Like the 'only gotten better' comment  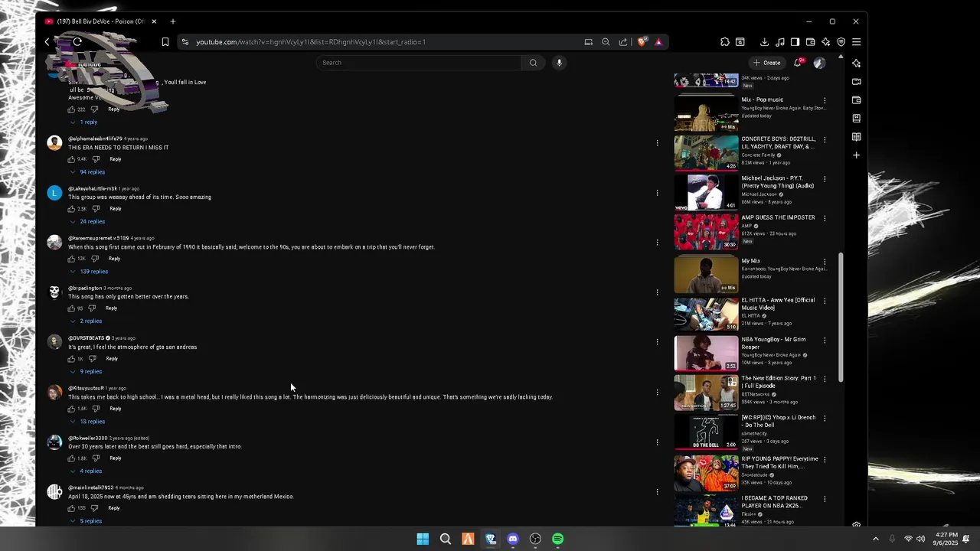tap(71, 308)
